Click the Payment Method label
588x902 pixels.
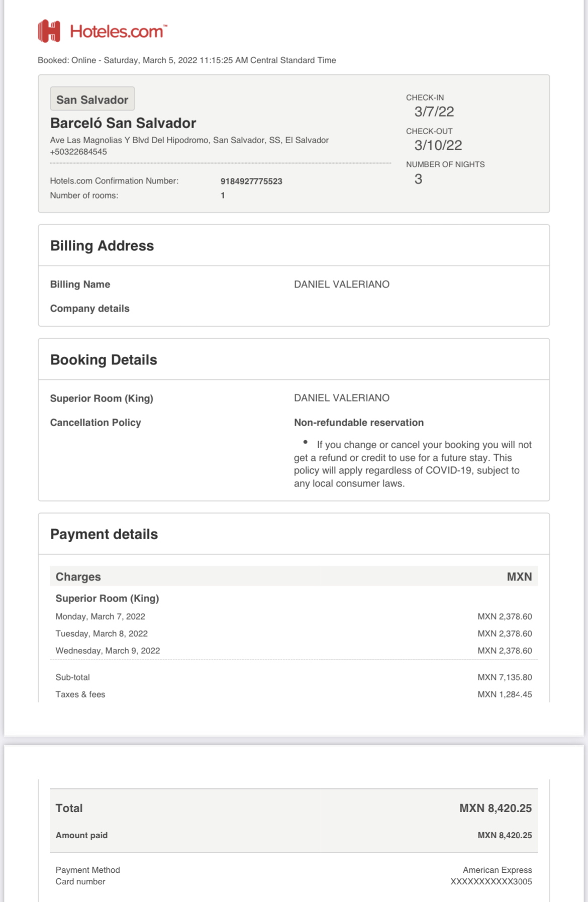pyautogui.click(x=88, y=870)
